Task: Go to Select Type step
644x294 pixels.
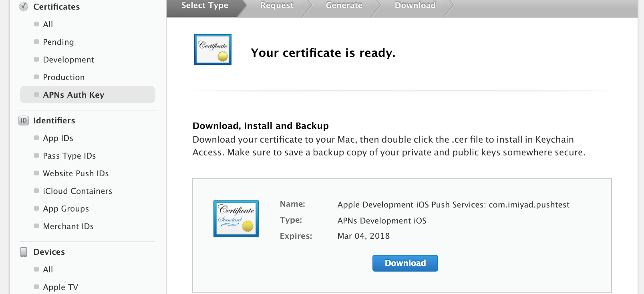Action: (x=205, y=6)
